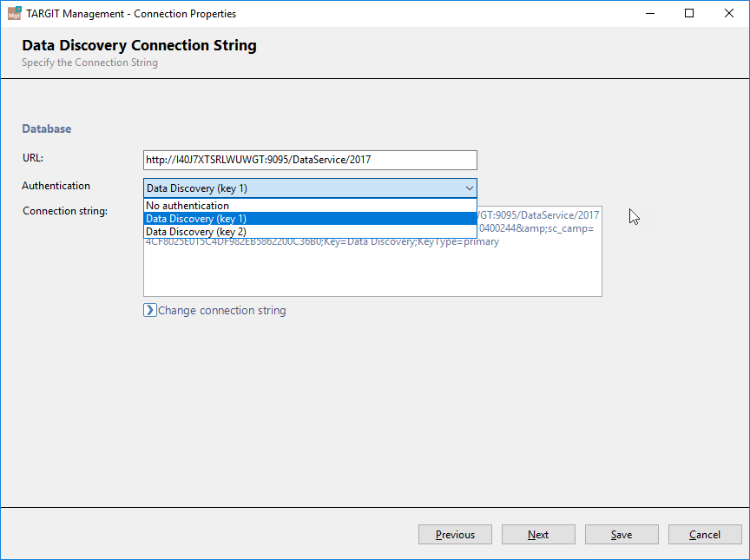750x560 pixels.
Task: Click the Change connection string arrow icon
Action: click(x=149, y=310)
